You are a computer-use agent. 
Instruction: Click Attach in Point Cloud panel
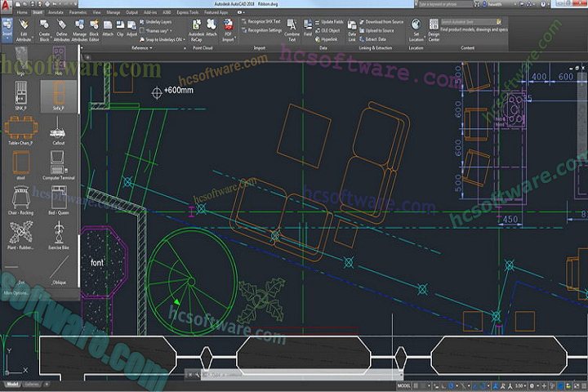[212, 28]
